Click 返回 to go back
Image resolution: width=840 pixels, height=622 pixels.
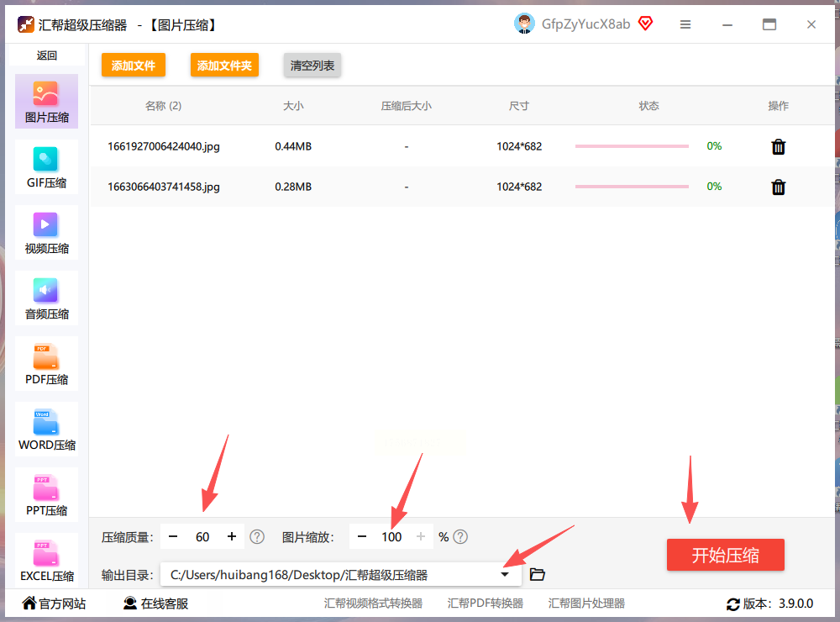click(46, 55)
